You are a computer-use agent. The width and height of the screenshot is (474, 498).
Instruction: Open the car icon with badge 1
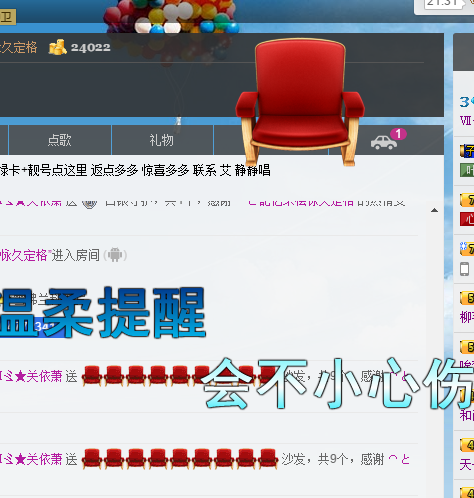point(384,142)
